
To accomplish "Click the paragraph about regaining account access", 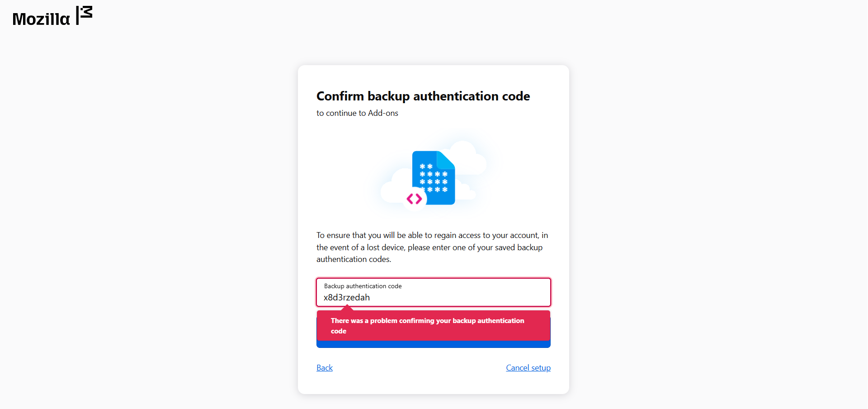I will point(432,247).
